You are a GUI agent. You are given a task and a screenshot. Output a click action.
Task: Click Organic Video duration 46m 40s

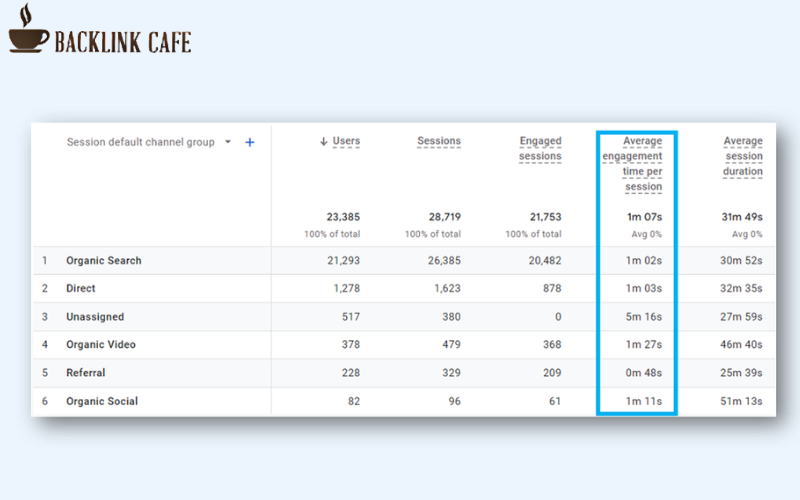pyautogui.click(x=741, y=344)
